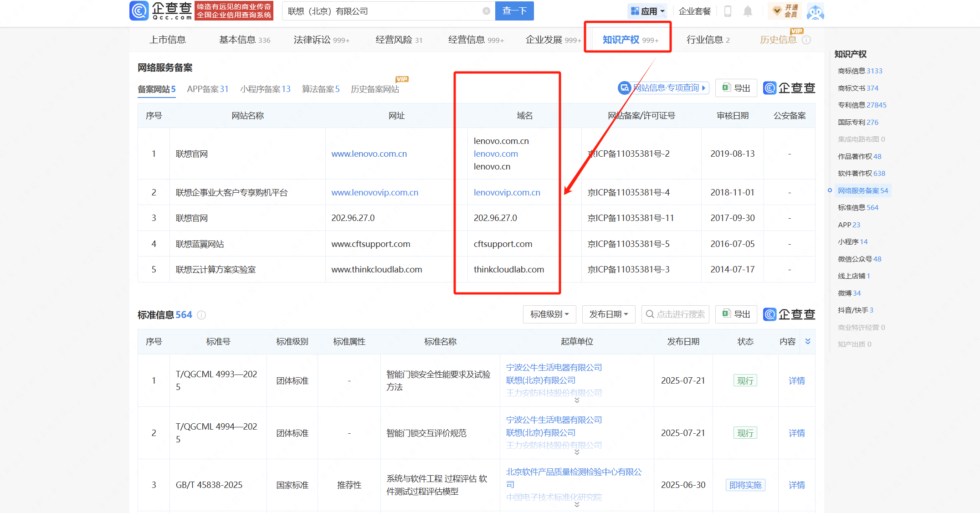The width and height of the screenshot is (980, 513).
Task: Click the 现行 status tag for T/QGCML 4993
Action: (x=745, y=380)
